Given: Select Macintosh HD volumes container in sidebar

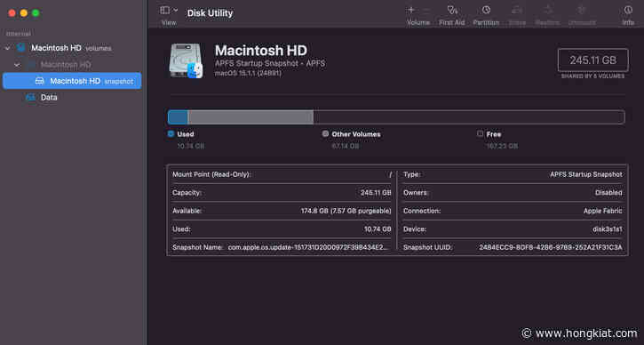Looking at the screenshot, I should pos(71,48).
